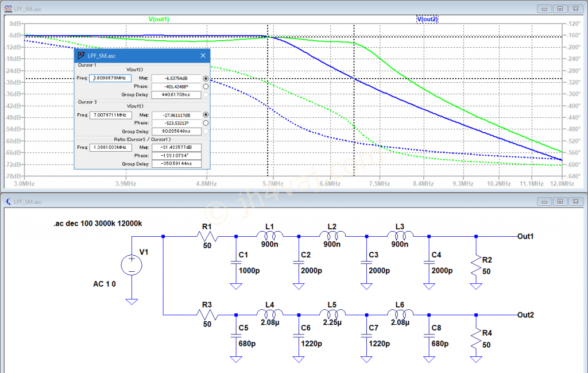The width and height of the screenshot is (588, 373).
Task: Click the Cursor 1 Freq input field
Action: (110, 78)
